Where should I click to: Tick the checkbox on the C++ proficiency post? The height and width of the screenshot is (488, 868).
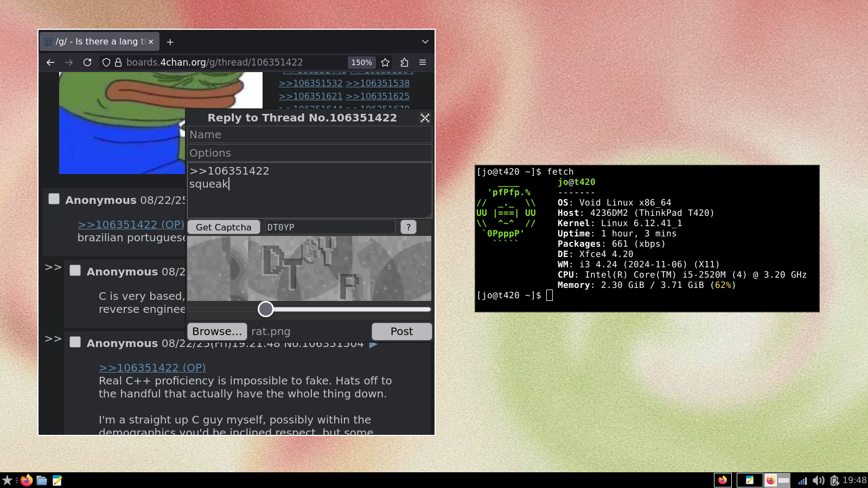tap(75, 342)
